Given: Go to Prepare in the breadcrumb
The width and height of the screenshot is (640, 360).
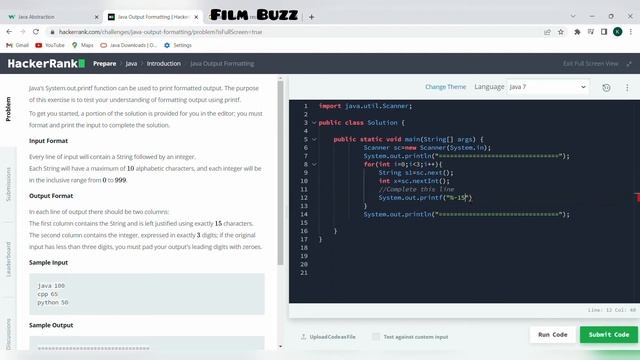Looking at the screenshot, I should pos(104,64).
